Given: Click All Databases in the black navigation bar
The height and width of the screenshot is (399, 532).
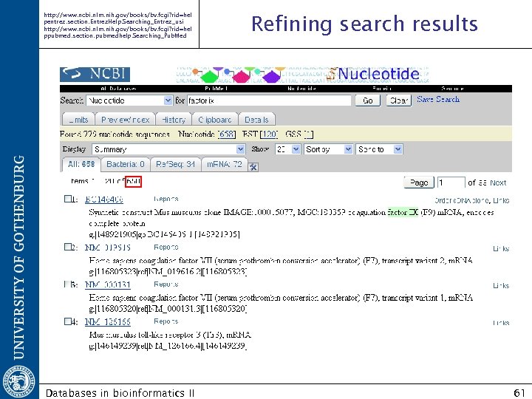Looking at the screenshot, I should 118,89.
